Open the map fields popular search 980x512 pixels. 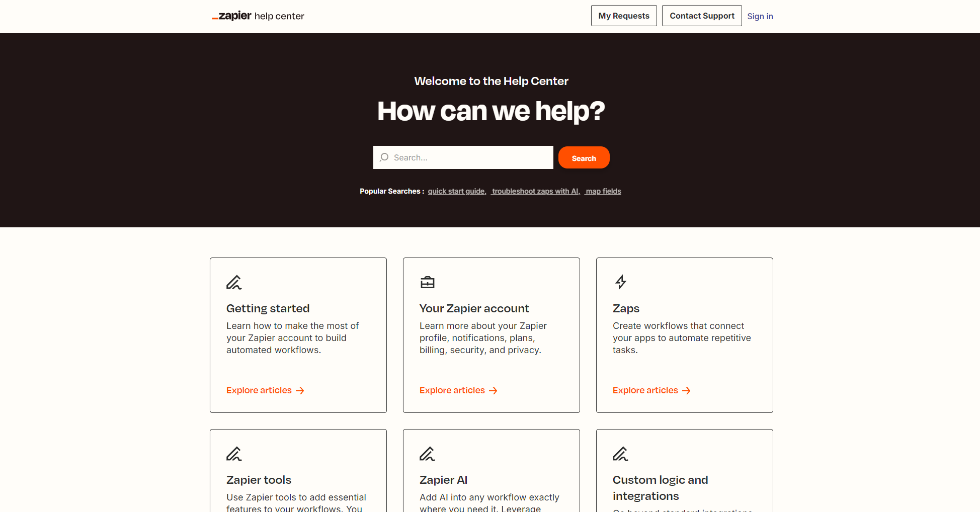coord(603,191)
